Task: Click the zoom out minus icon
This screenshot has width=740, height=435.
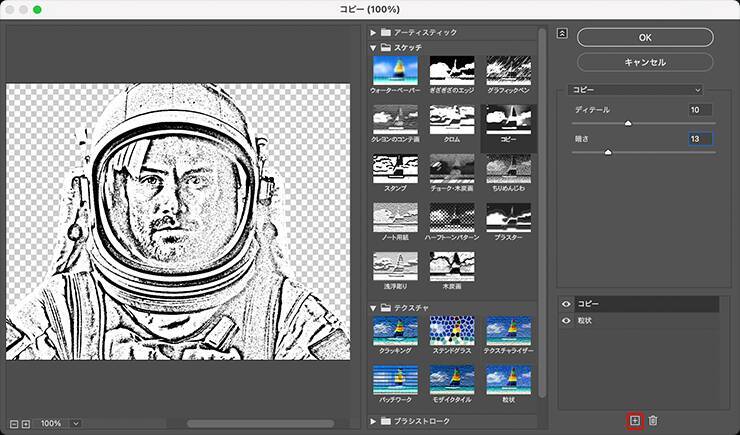Action: point(13,423)
